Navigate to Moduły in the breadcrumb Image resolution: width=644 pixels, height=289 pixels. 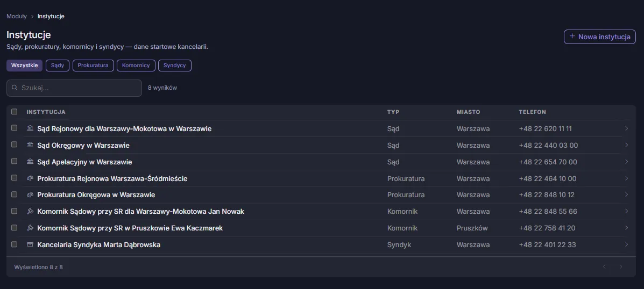17,17
